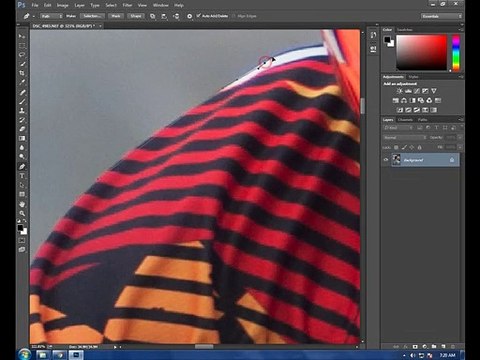Switch to the Paths tab
The height and width of the screenshot is (360, 480).
pos(423,119)
